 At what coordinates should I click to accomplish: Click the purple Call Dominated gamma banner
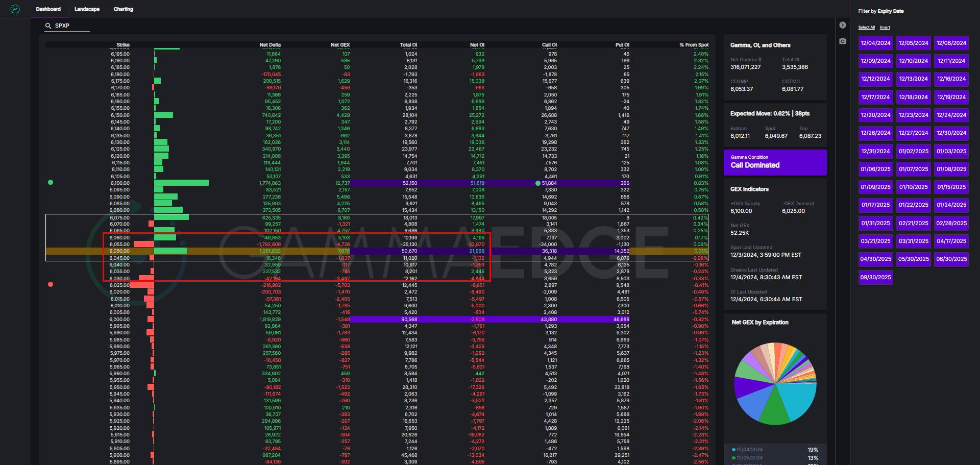click(775, 162)
